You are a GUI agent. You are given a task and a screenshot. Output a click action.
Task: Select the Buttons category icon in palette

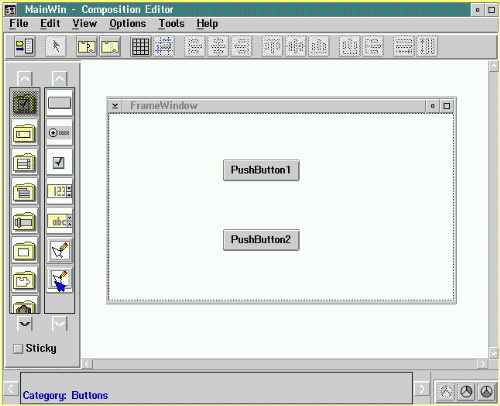click(x=25, y=103)
